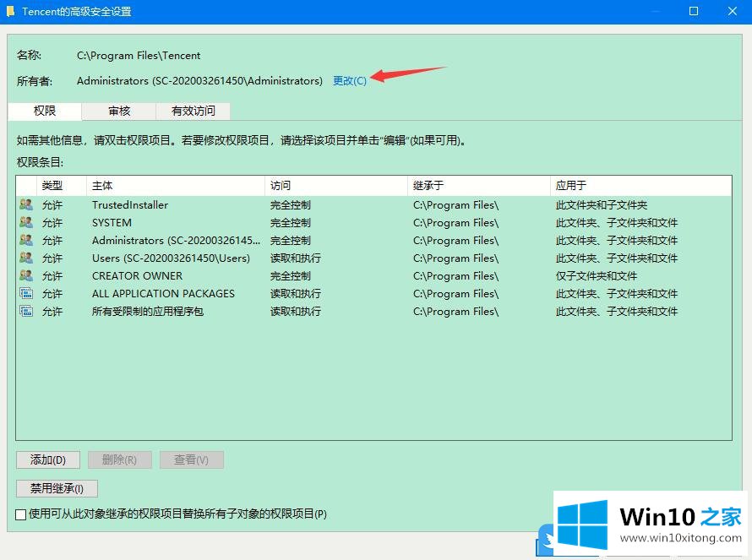Click the owner name Administrators text
The width and height of the screenshot is (752, 560).
coord(199,80)
